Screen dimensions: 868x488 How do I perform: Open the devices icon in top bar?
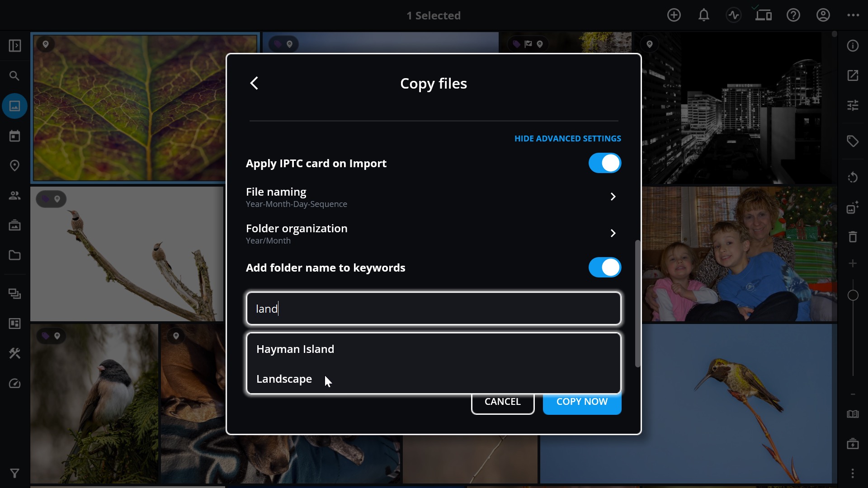coord(763,15)
